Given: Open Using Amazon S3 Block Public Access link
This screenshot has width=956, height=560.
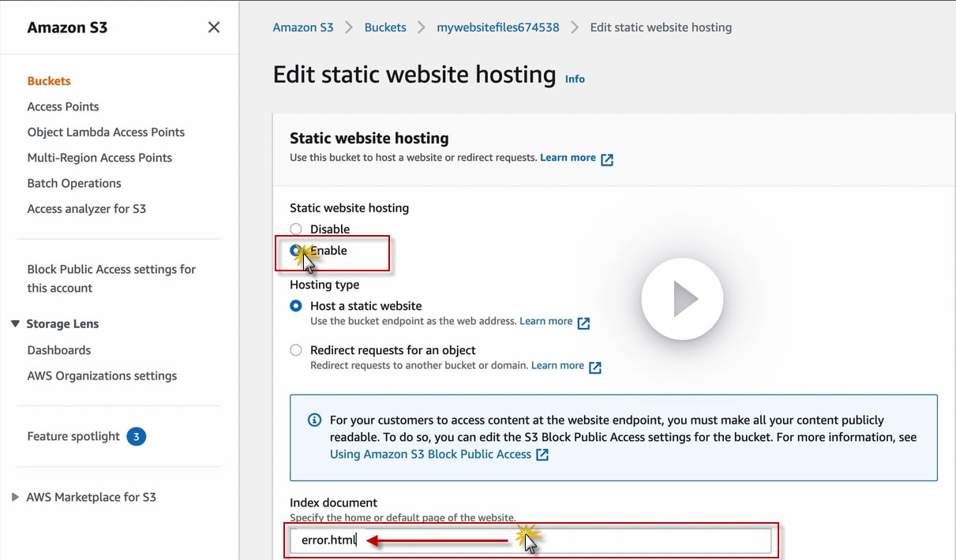Looking at the screenshot, I should 430,454.
